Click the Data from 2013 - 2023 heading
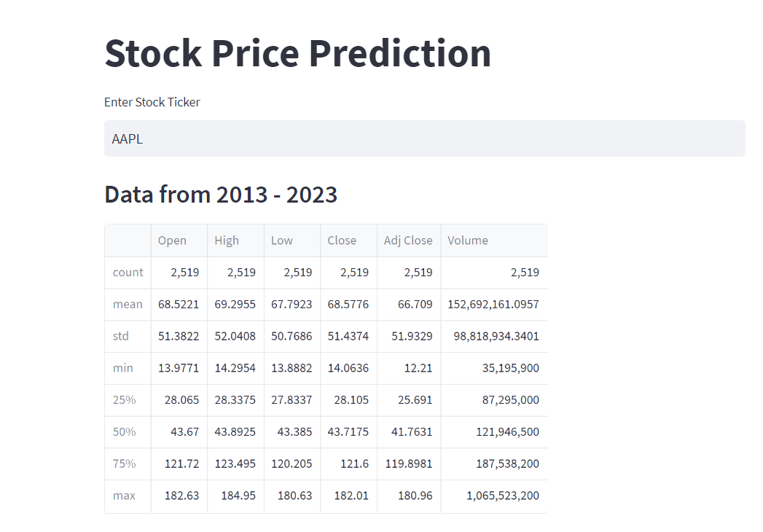The width and height of the screenshot is (763, 532). pyautogui.click(x=221, y=195)
